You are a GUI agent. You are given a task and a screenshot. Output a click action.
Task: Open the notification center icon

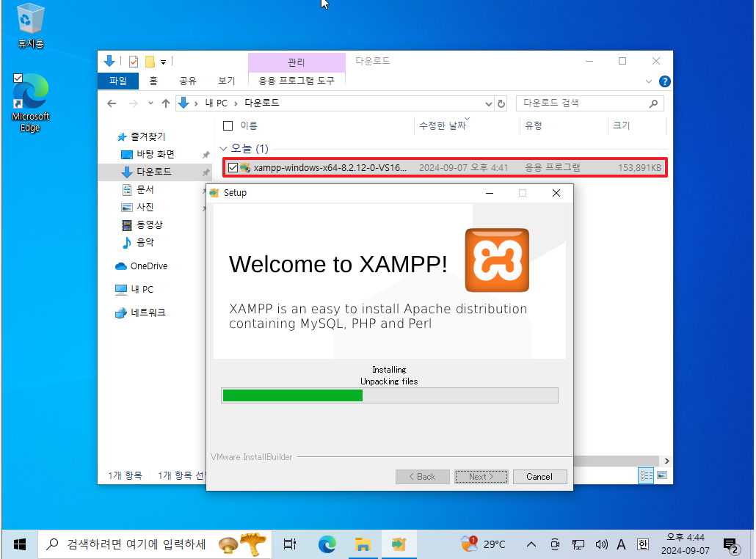pos(731,545)
